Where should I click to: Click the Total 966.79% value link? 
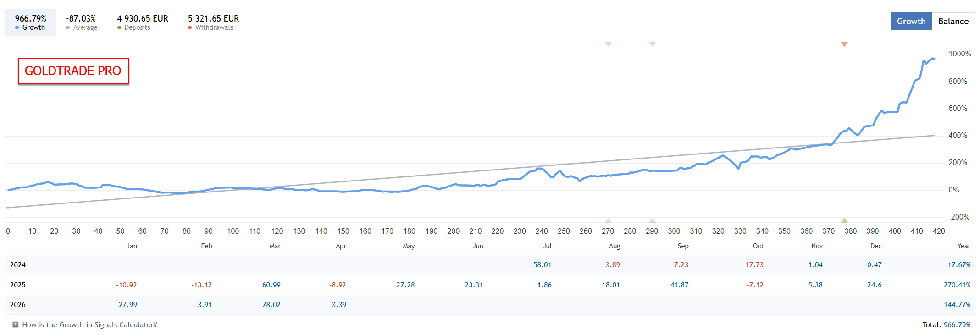click(x=957, y=324)
